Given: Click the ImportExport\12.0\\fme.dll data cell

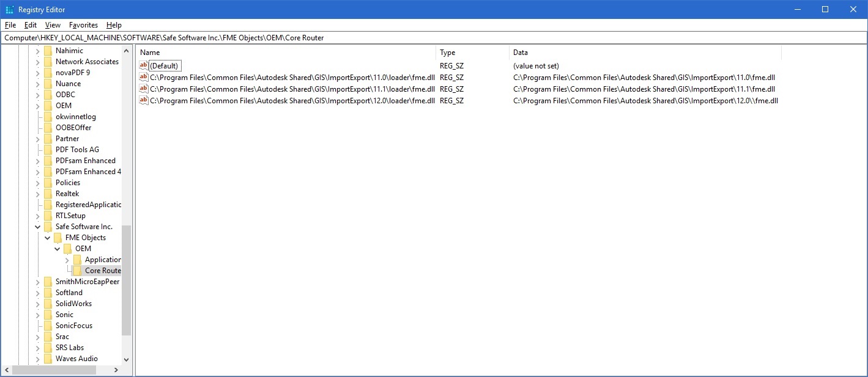Looking at the screenshot, I should [x=645, y=100].
